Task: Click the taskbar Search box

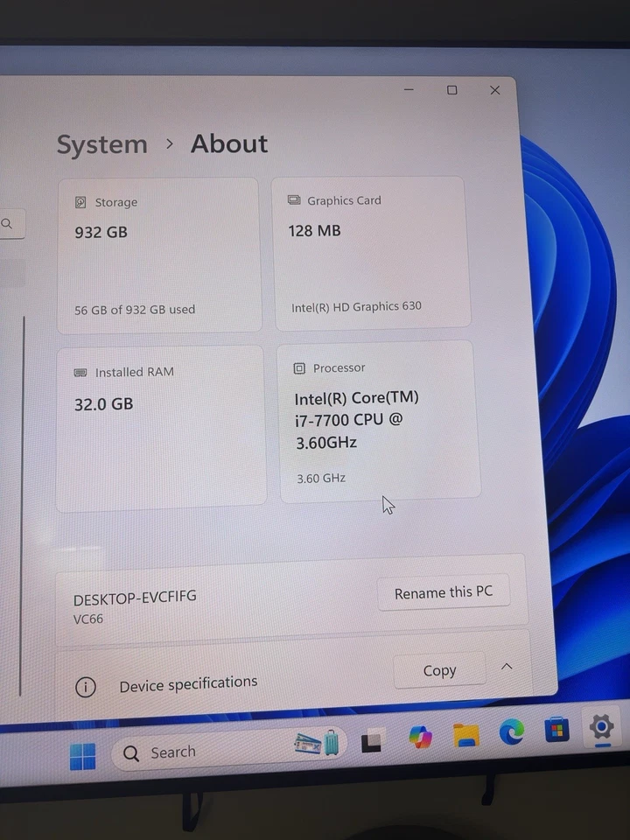Action: pos(228,748)
